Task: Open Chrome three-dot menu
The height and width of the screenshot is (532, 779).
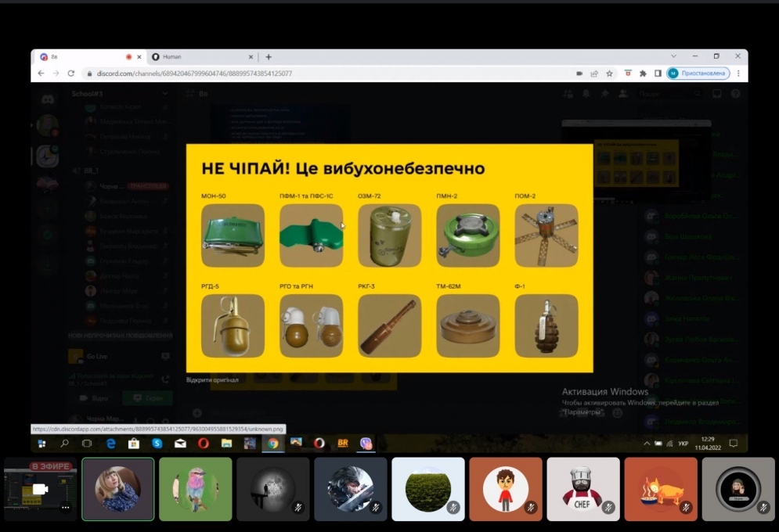Action: click(739, 74)
